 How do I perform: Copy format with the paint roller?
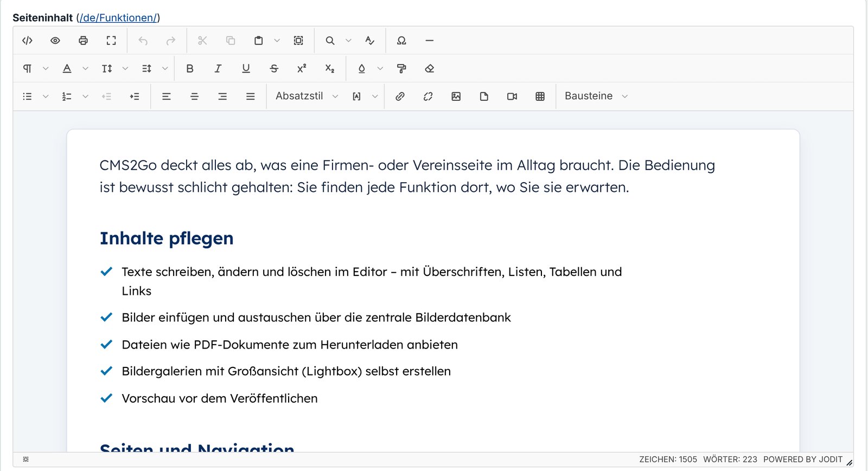pyautogui.click(x=401, y=68)
